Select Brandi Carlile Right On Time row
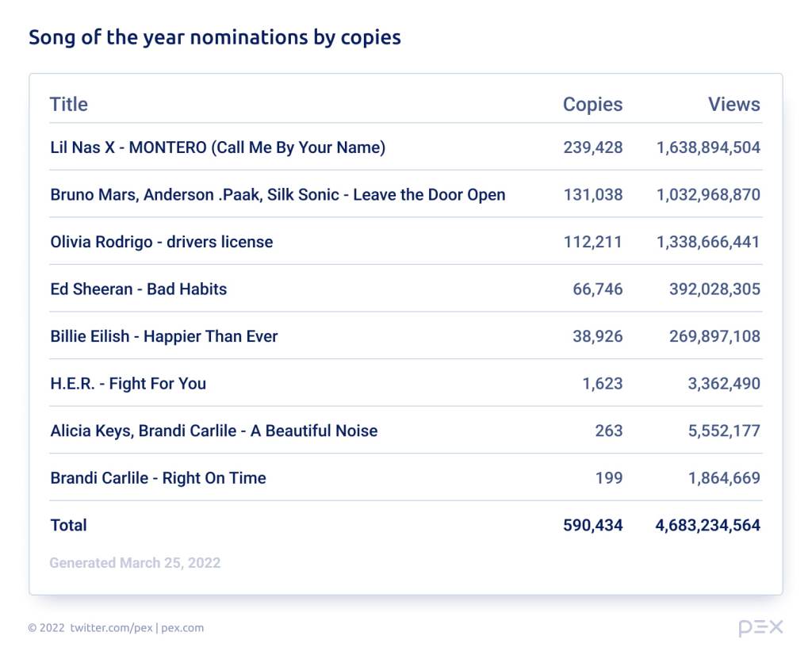Viewport: 812px width, 655px height. pos(158,478)
